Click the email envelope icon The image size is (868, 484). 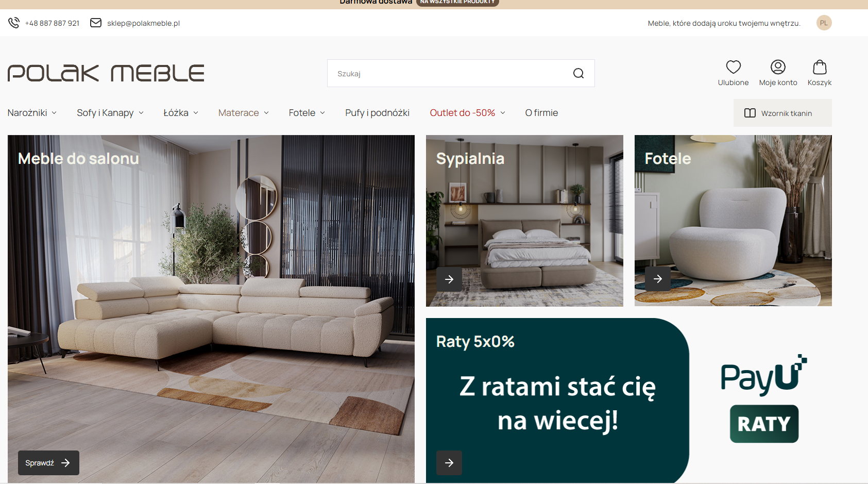(x=96, y=23)
